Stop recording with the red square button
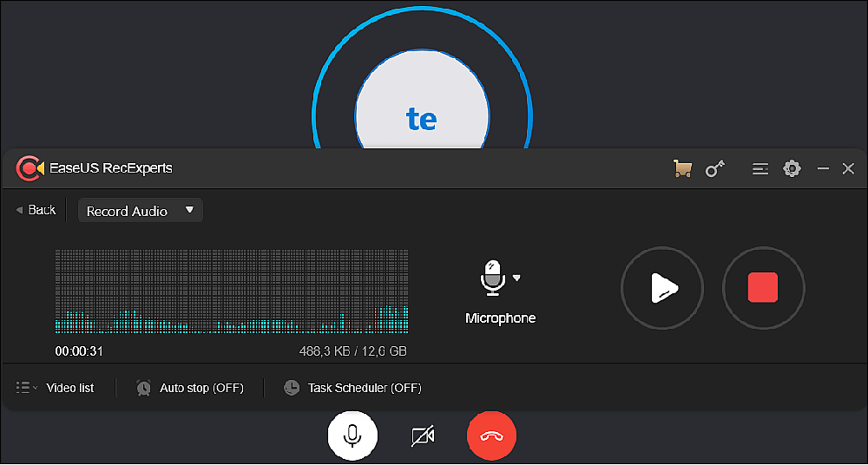This screenshot has width=868, height=465. point(763,288)
